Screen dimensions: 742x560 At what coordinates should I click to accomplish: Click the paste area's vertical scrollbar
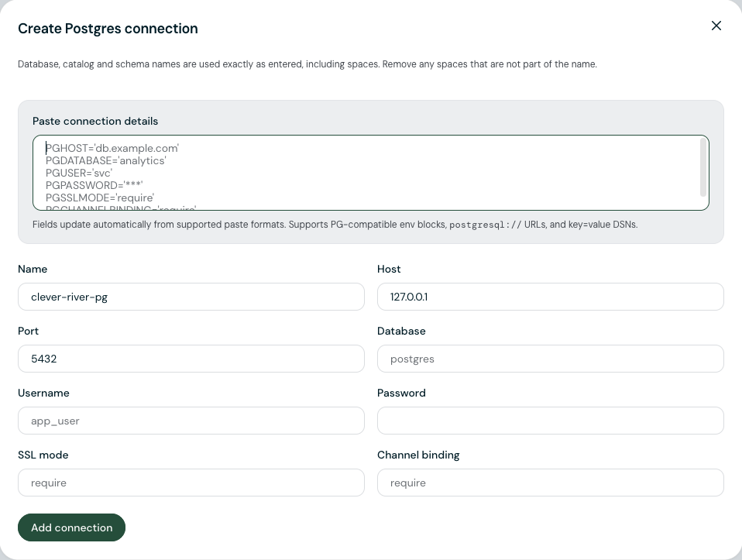(x=702, y=168)
